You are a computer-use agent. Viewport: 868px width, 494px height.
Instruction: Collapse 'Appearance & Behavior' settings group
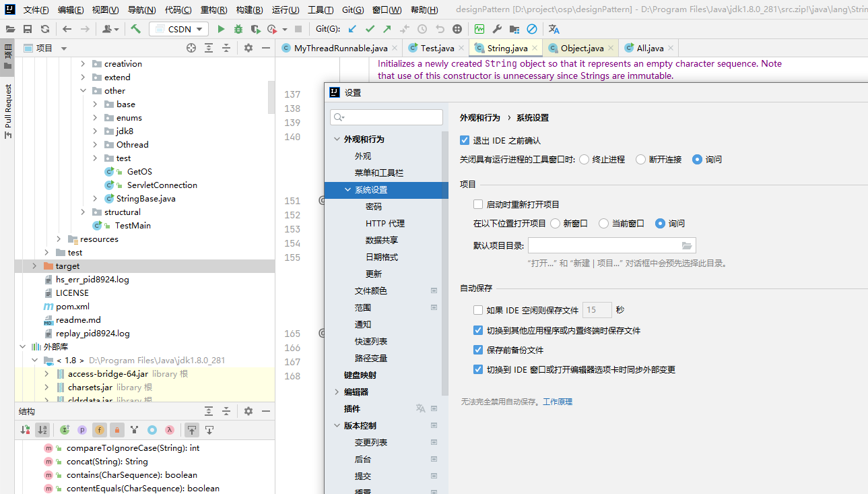point(337,139)
